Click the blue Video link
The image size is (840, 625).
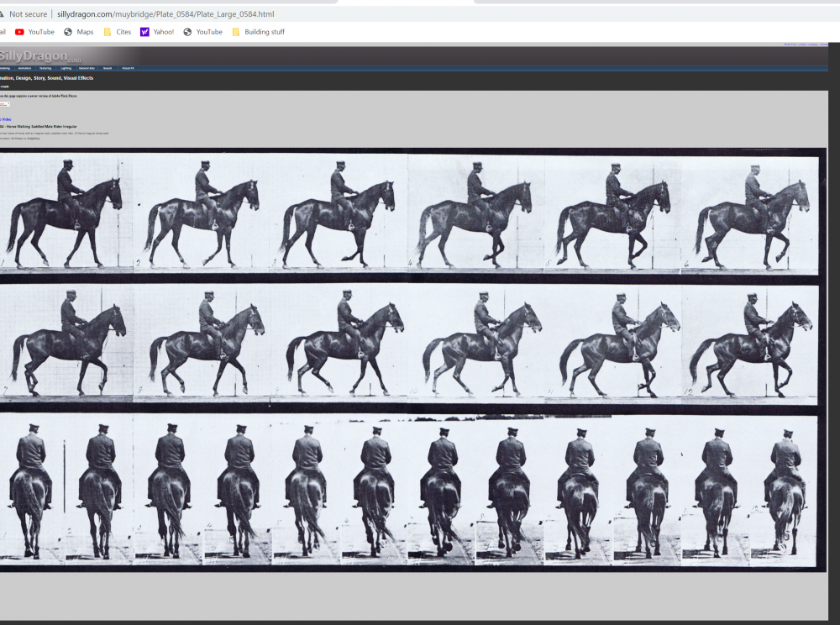(5, 119)
